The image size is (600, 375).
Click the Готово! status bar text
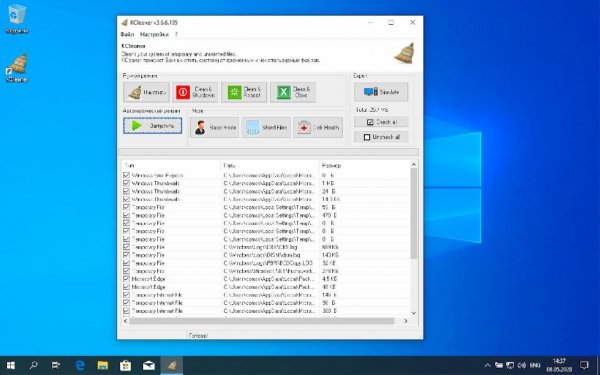pyautogui.click(x=198, y=336)
